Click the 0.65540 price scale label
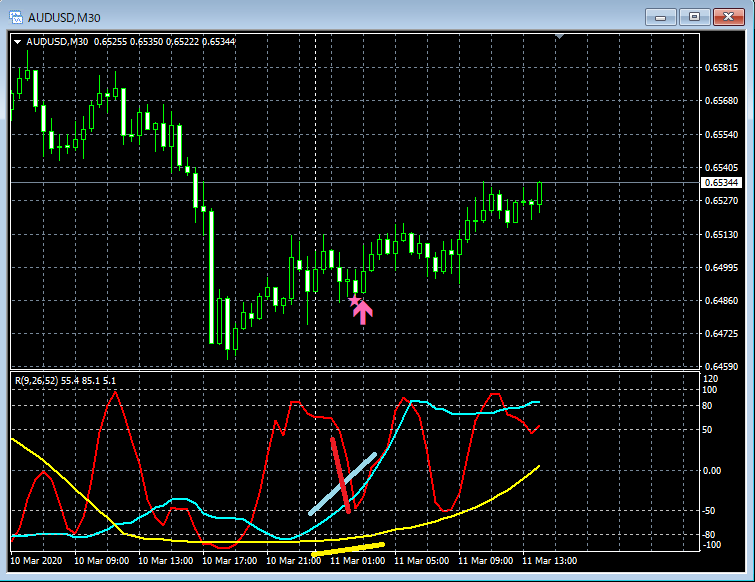Viewport: 755px width, 582px height. [721, 134]
